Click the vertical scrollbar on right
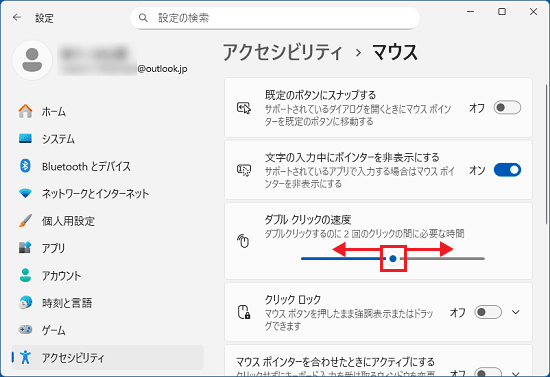 coord(546,154)
